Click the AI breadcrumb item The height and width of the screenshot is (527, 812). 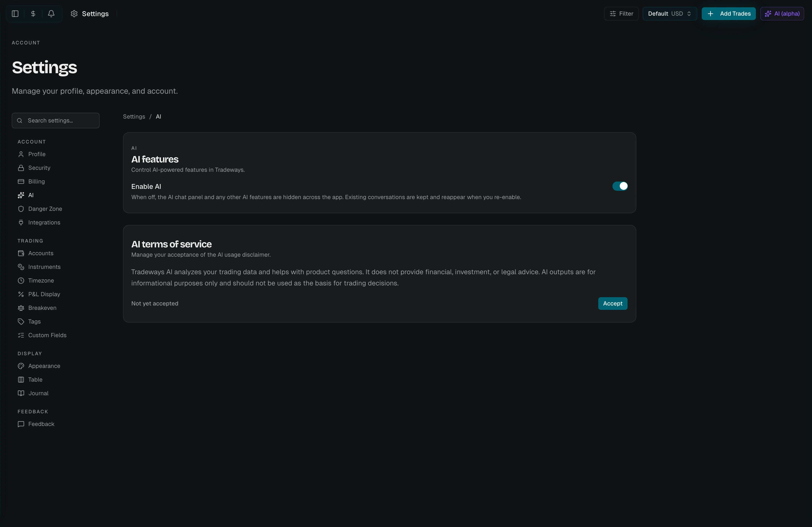[x=158, y=117]
